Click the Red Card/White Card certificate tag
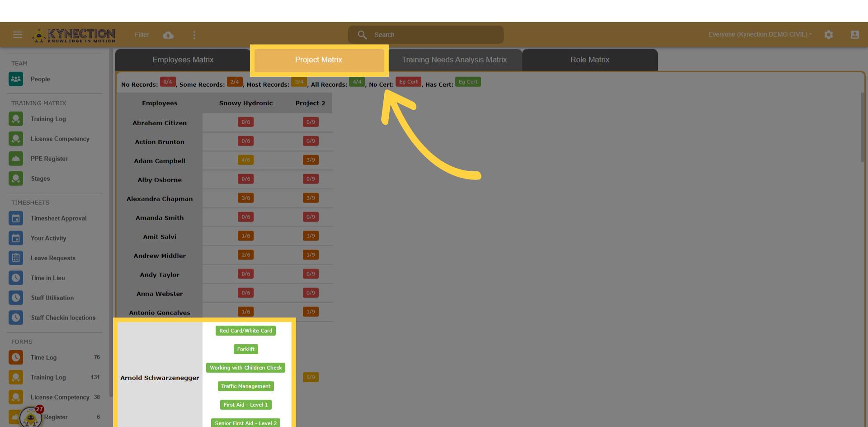This screenshot has height=427, width=868. tap(246, 331)
